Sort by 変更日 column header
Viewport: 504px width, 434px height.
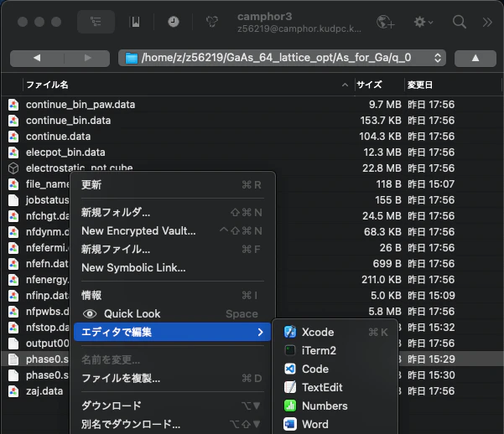pos(420,85)
